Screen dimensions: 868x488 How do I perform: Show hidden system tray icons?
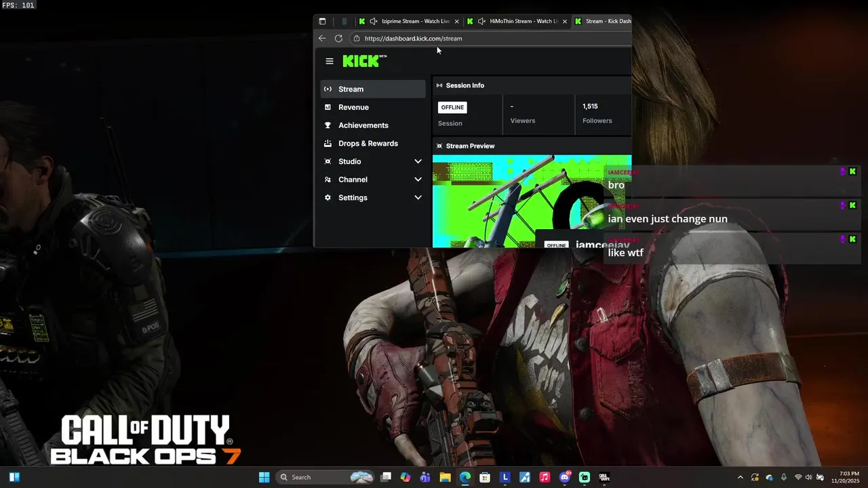coord(740,477)
